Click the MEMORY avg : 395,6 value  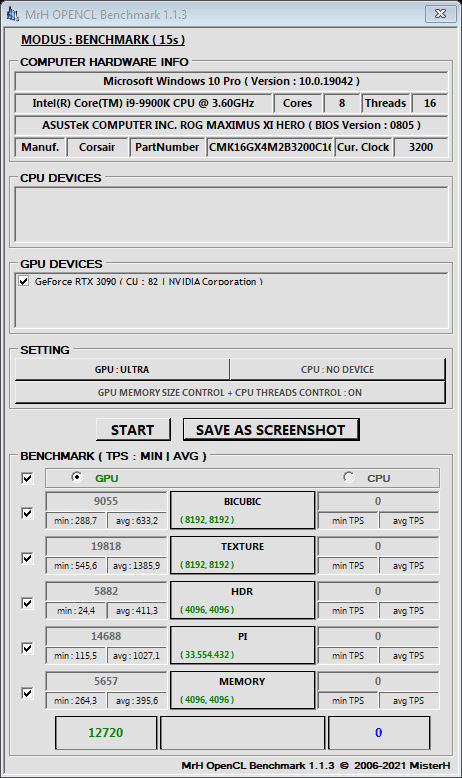pyautogui.click(x=136, y=701)
